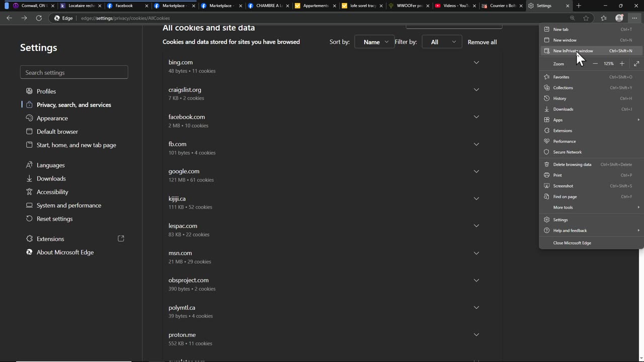Switch to the CHAMBRE A tab
Image resolution: width=644 pixels, height=362 pixels.
268,6
